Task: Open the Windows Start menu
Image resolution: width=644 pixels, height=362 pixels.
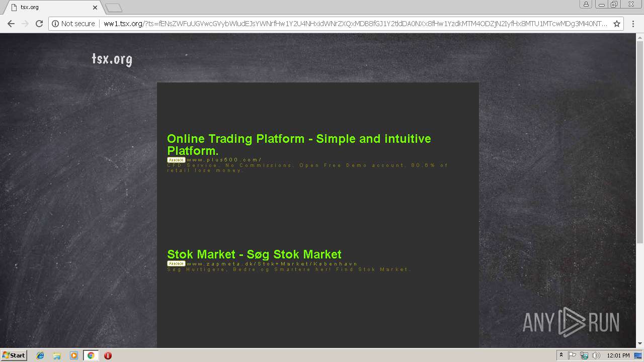Action: 14,355
